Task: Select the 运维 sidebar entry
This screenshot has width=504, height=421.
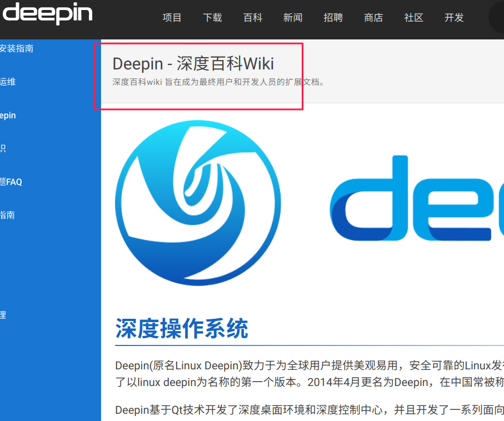Action: click(8, 82)
